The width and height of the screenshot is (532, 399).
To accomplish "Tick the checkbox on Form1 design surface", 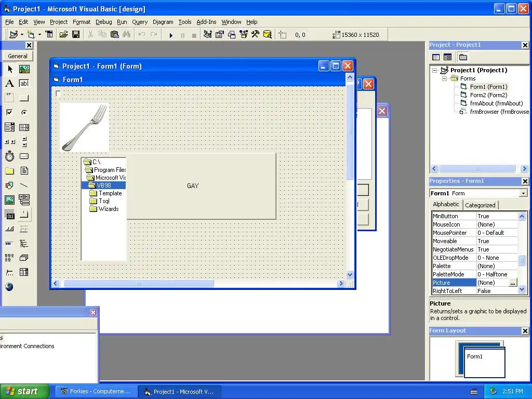I will click(x=58, y=94).
